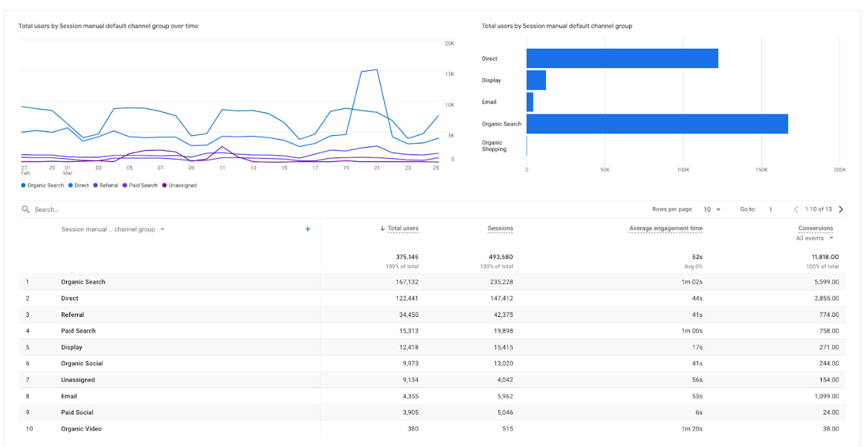
Task: Select the Organic Video row label
Action: pyautogui.click(x=81, y=429)
